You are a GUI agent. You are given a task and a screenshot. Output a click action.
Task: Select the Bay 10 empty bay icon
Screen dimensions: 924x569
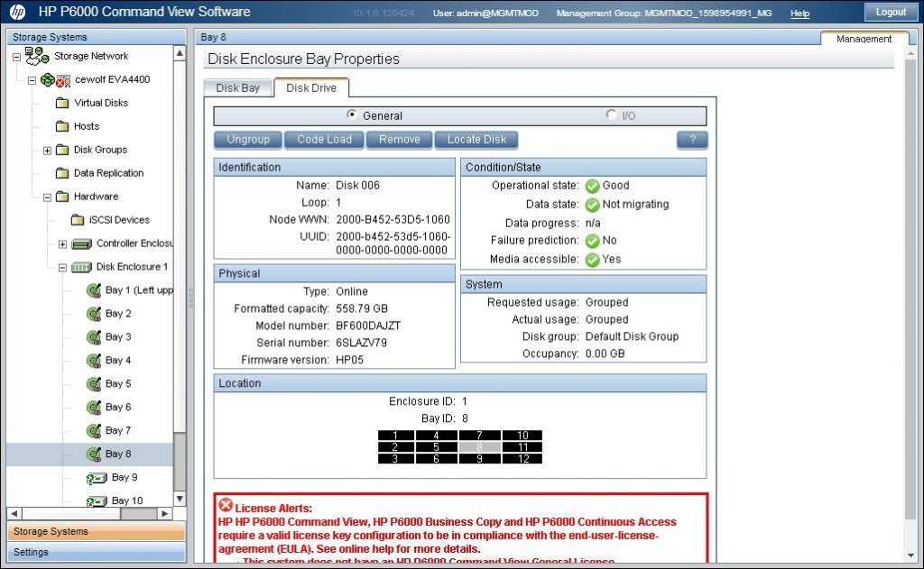click(97, 501)
